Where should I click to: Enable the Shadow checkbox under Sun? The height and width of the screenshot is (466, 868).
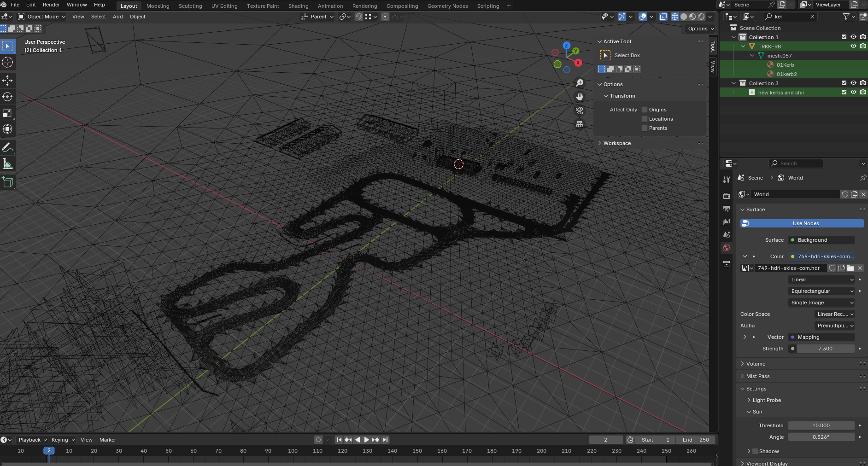755,451
